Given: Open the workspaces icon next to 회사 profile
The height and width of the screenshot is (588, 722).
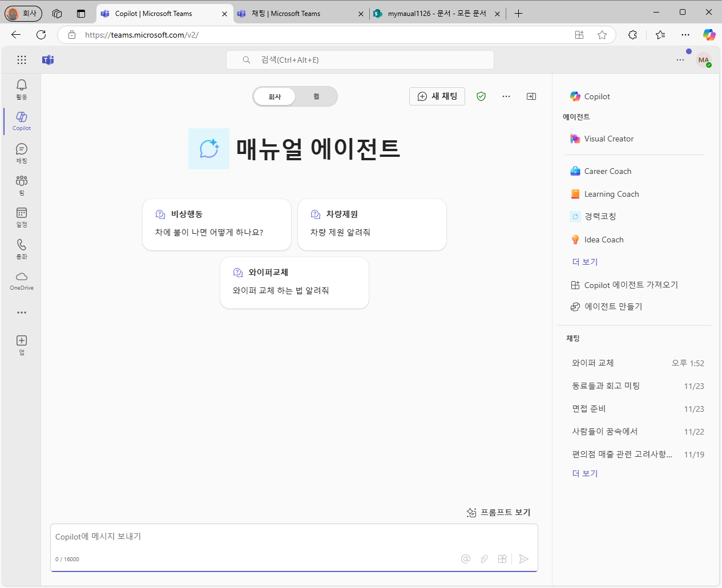Looking at the screenshot, I should pos(57,14).
